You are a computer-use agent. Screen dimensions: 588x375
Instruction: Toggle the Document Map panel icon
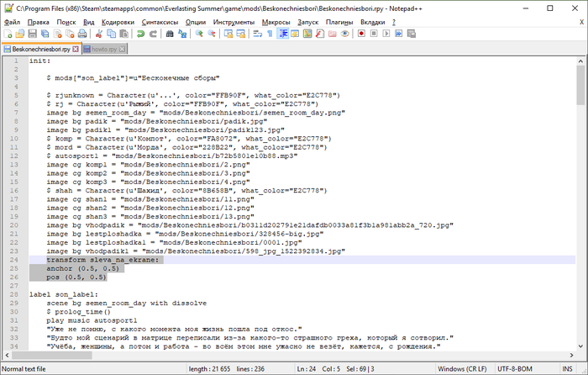[307, 34]
